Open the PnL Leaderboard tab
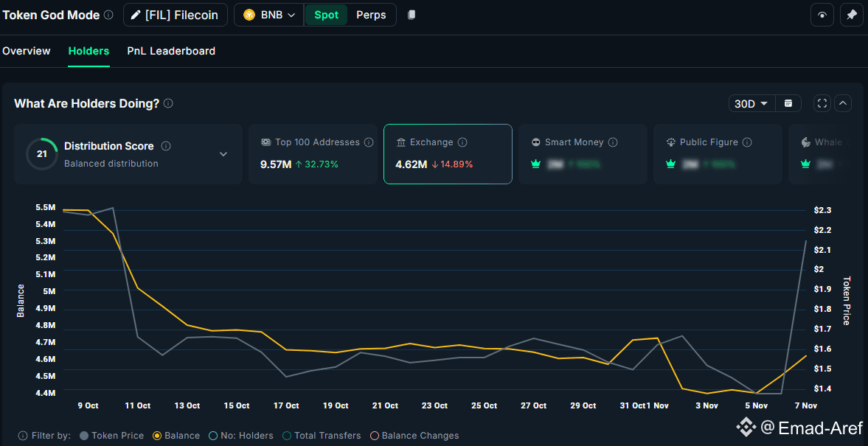The height and width of the screenshot is (446, 868). (171, 51)
